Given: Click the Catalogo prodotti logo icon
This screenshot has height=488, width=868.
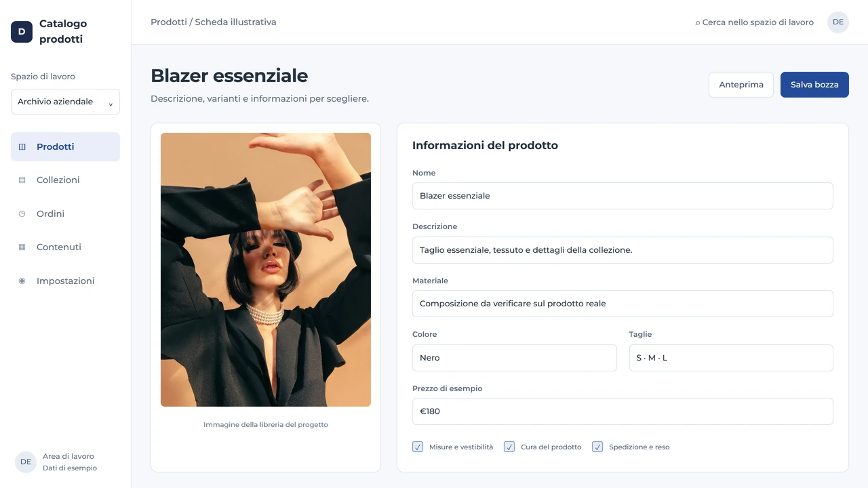Looking at the screenshot, I should pos(22,32).
